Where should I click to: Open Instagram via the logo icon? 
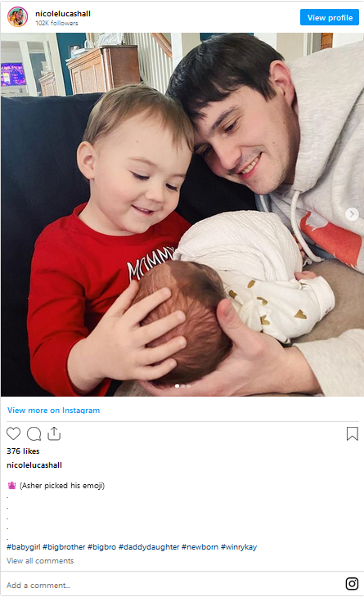click(x=352, y=583)
